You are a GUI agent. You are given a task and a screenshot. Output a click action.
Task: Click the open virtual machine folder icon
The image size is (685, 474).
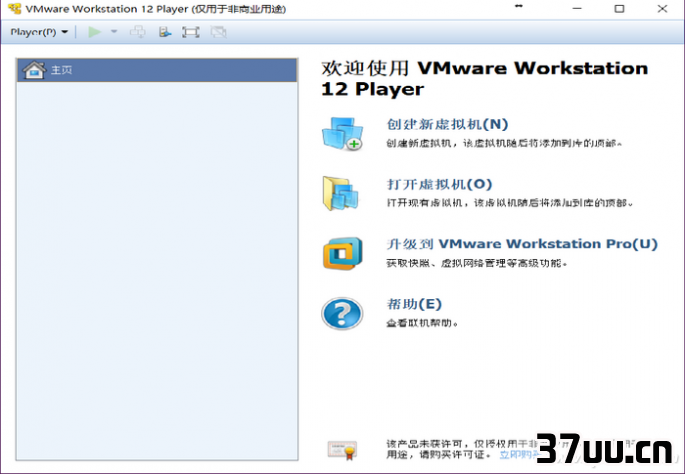tap(340, 193)
